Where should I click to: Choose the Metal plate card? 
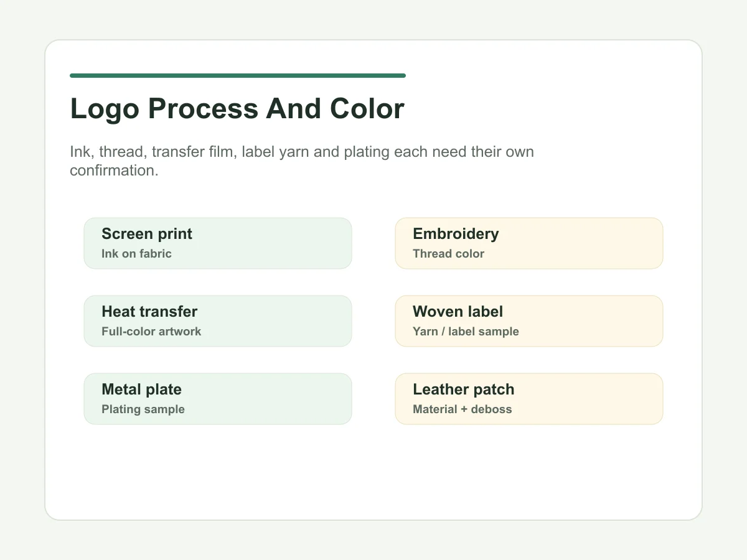[218, 399]
